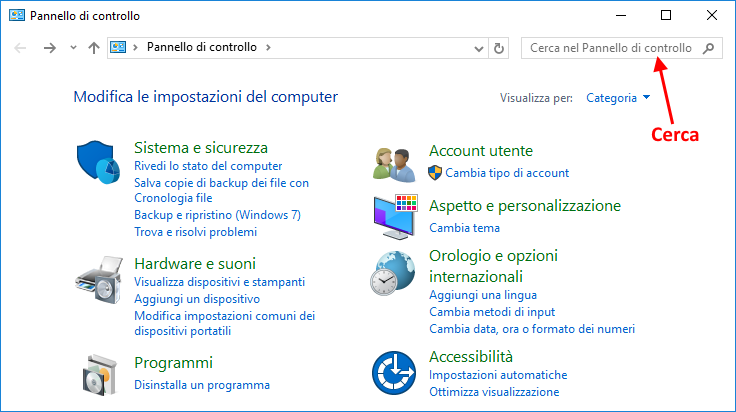Click the up arrow to parent folder
The width and height of the screenshot is (736, 412).
pos(94,48)
